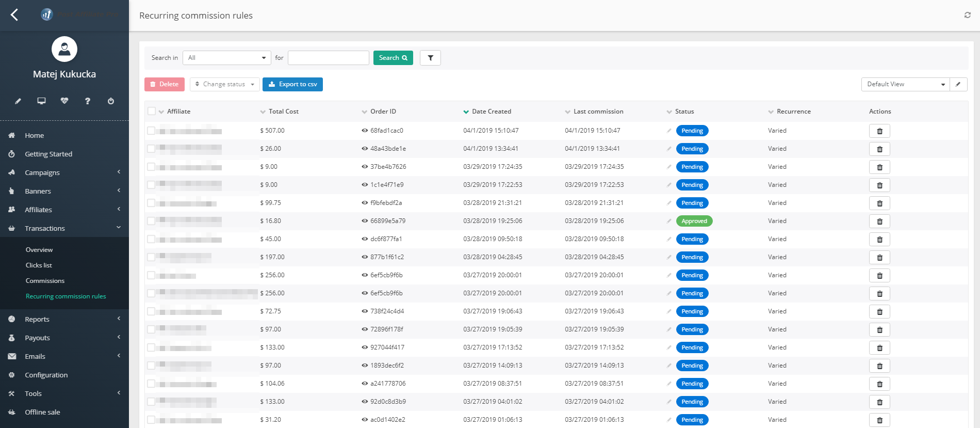View order details eye icon for 66899e5a79

[365, 221]
